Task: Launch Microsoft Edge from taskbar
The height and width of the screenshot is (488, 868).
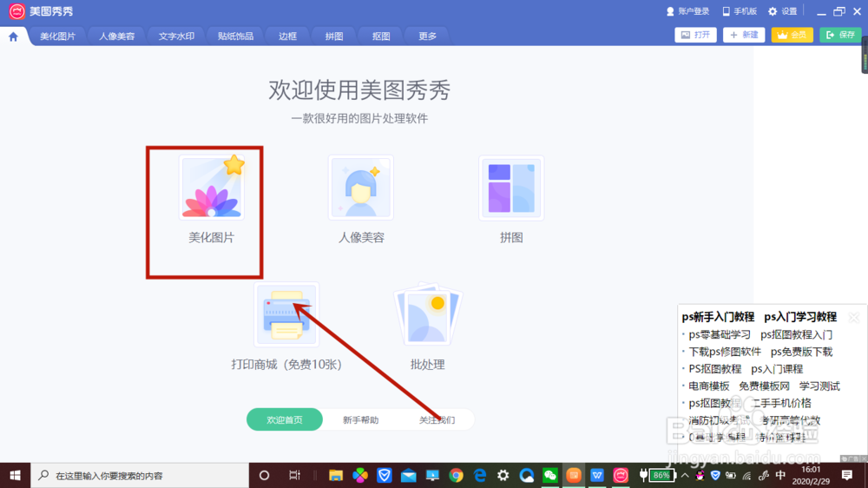Action: (x=479, y=475)
